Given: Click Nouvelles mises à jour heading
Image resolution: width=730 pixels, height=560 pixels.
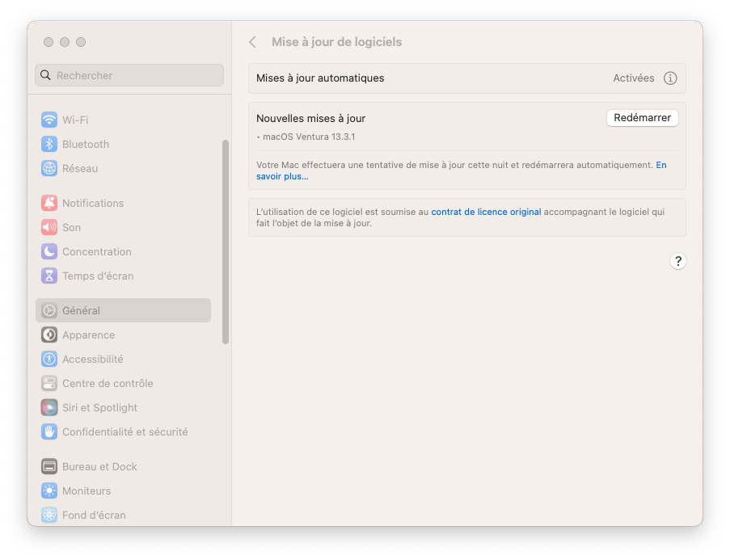Looking at the screenshot, I should point(311,118).
